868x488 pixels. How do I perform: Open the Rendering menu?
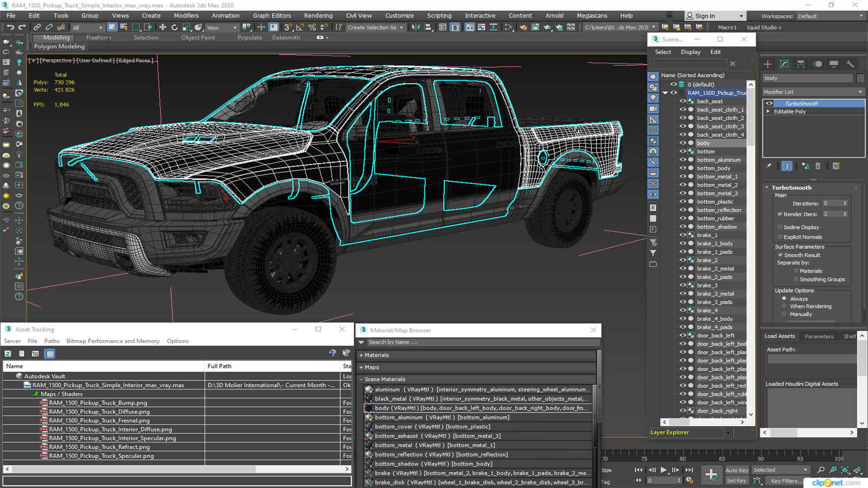(x=318, y=15)
